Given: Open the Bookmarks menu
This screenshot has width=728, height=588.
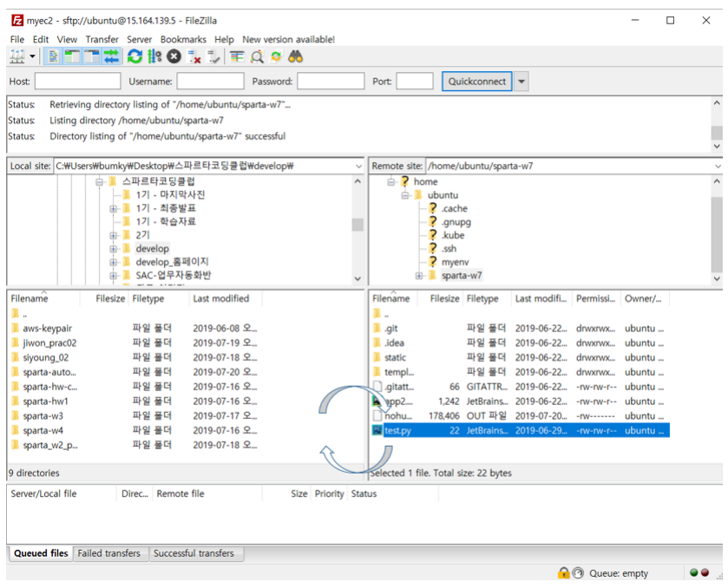Looking at the screenshot, I should click(183, 39).
